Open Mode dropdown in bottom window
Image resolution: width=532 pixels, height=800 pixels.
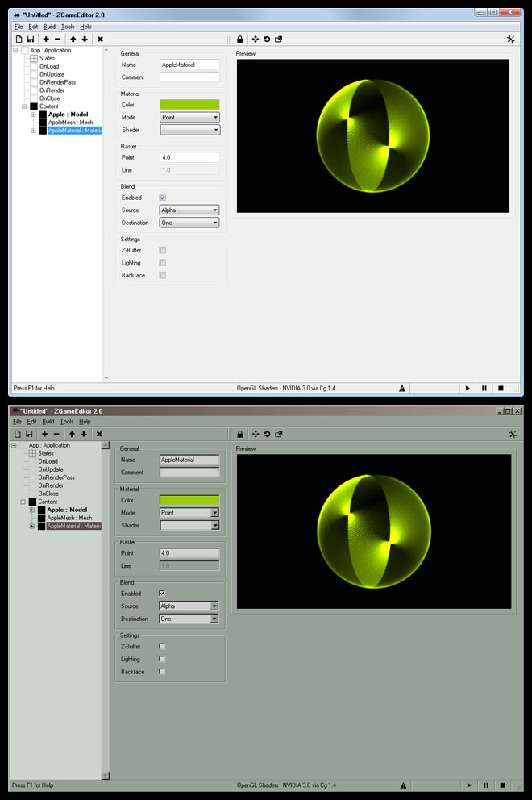click(x=189, y=513)
